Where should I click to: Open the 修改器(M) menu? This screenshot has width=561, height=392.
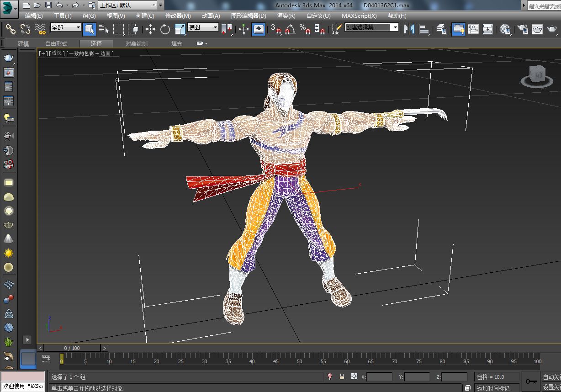(x=178, y=16)
